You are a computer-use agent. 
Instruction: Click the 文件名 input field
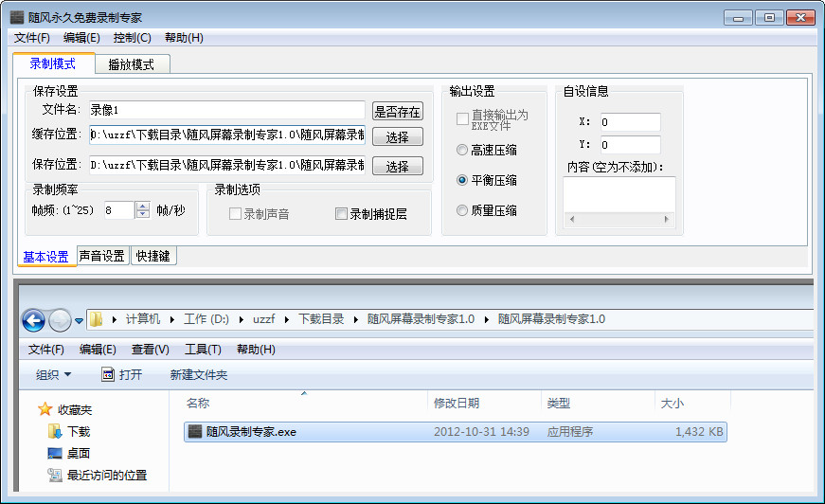(x=226, y=110)
